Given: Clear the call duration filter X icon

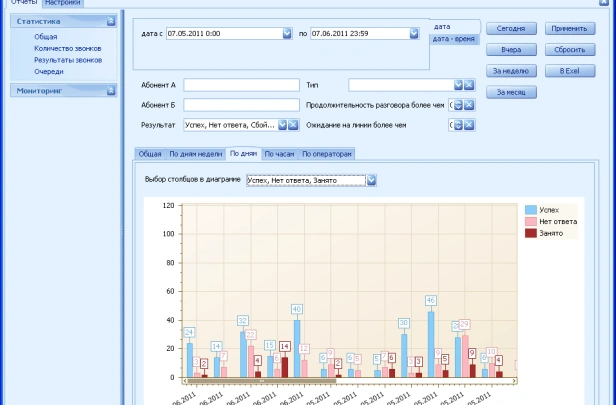Looking at the screenshot, I should pyautogui.click(x=469, y=105).
